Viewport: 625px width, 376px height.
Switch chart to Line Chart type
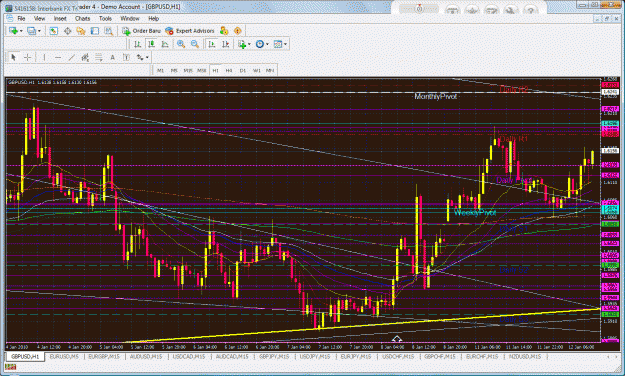pos(165,44)
